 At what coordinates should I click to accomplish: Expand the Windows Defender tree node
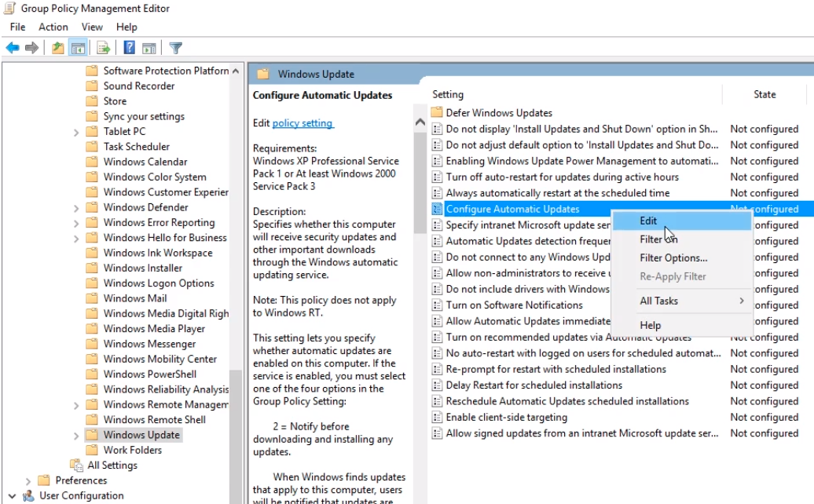pos(76,207)
